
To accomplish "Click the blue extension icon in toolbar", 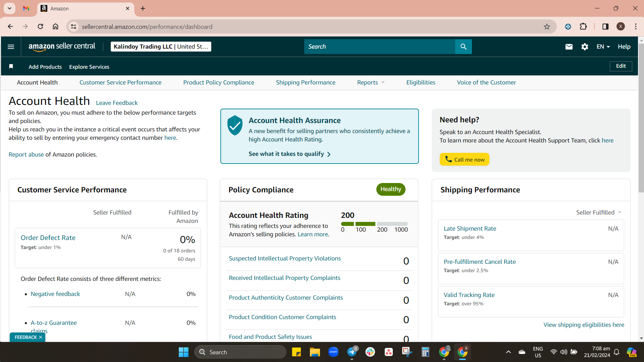I will coord(568,26).
